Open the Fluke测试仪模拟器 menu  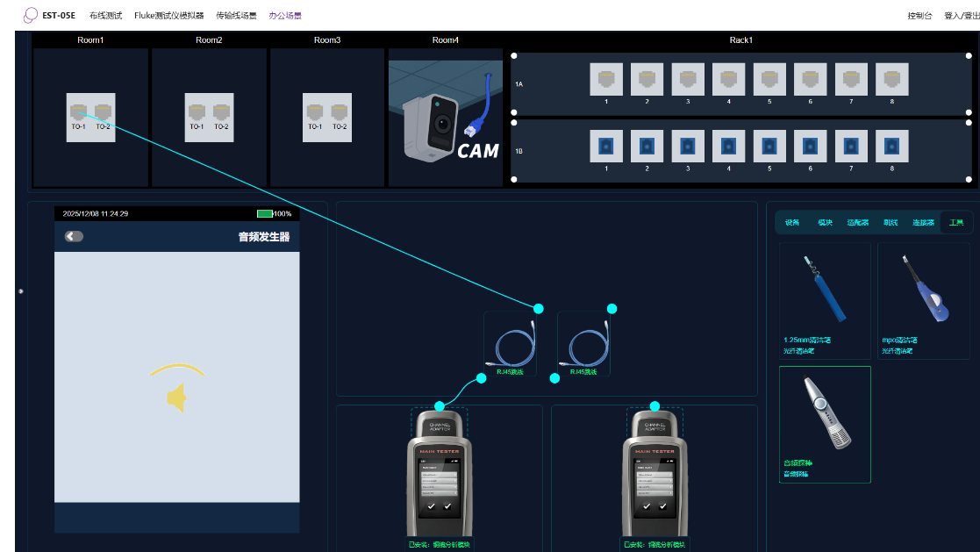(168, 15)
